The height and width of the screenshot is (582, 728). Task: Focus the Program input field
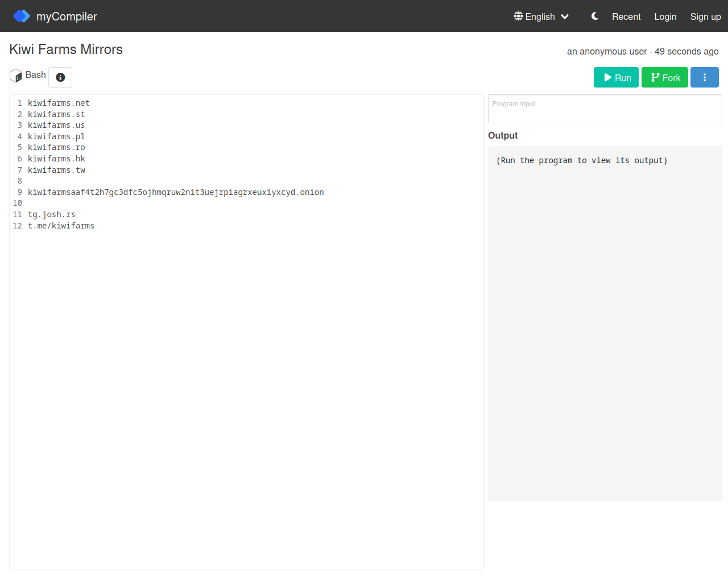point(605,109)
